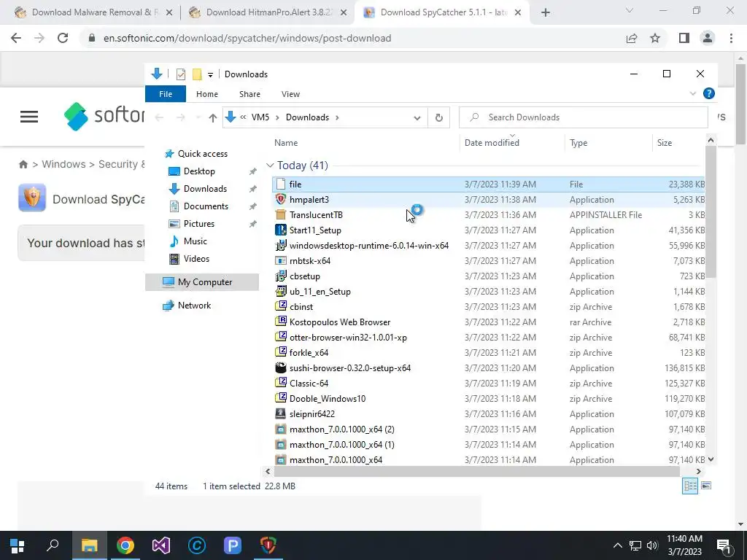Switch to Large icons view layout
Screen dimensions: 747x560
pos(706,486)
